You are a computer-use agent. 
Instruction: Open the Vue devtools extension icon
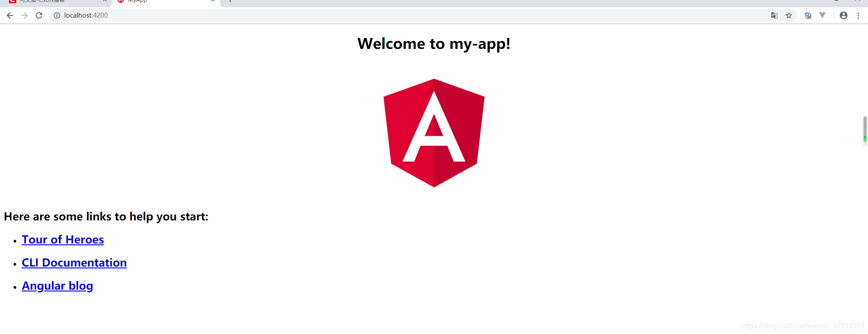tap(822, 15)
